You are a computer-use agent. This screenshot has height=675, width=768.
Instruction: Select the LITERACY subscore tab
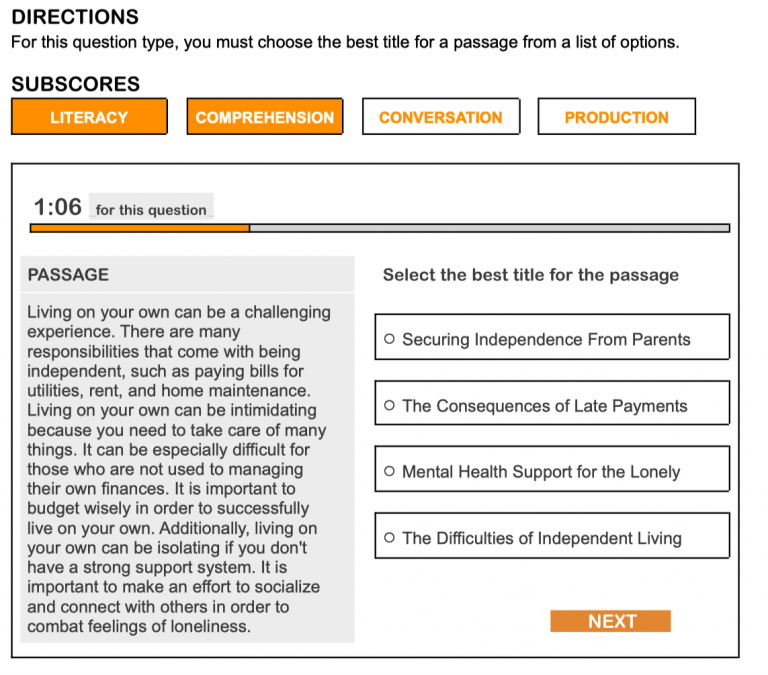coord(88,117)
